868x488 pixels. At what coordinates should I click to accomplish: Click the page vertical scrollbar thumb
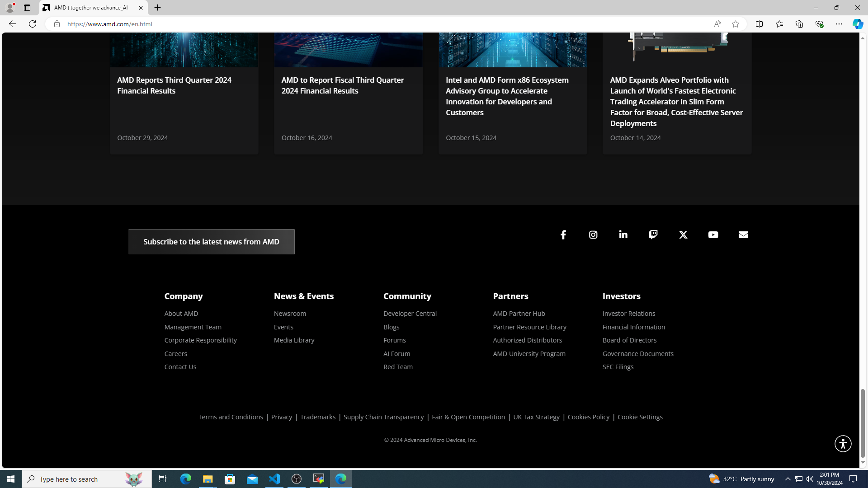click(863, 422)
